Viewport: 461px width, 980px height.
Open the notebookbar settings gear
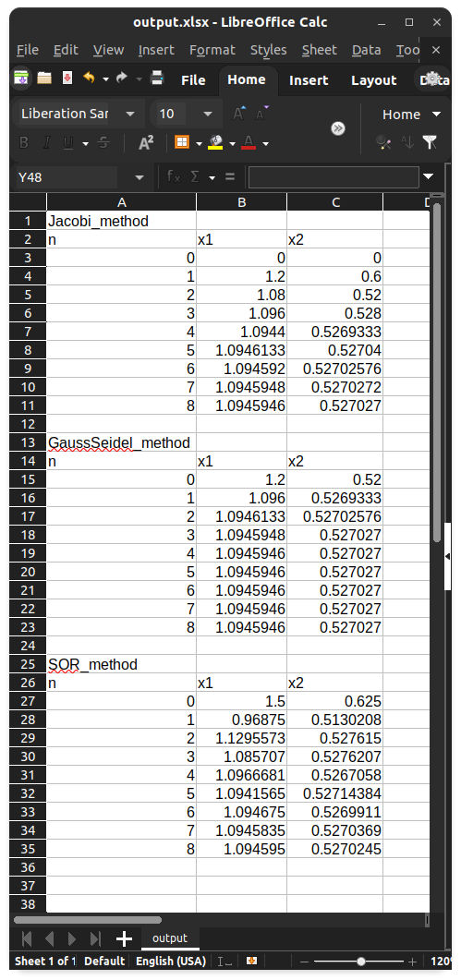pos(431,79)
